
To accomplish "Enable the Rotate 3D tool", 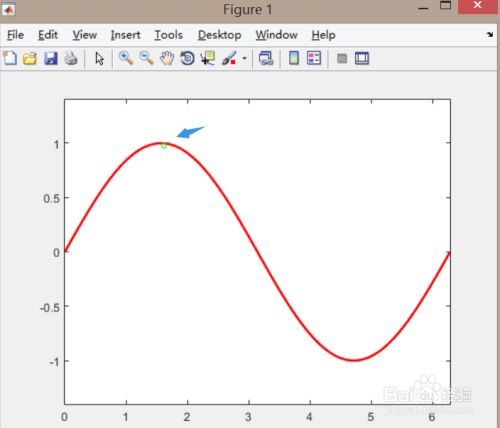I will [187, 59].
